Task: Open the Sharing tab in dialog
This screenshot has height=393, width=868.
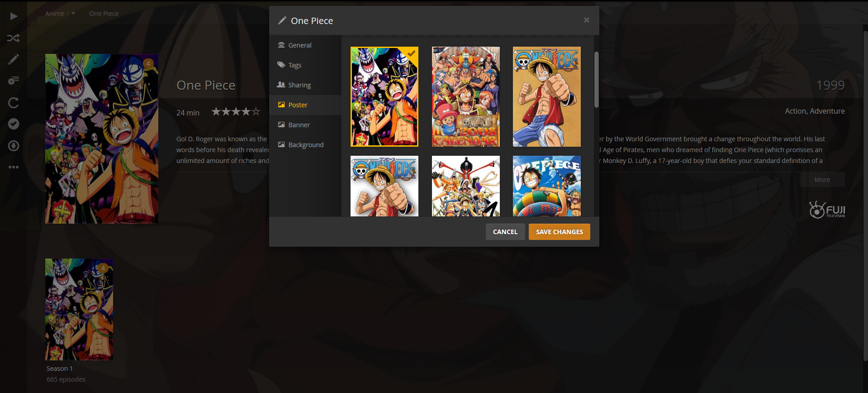Action: coord(305,85)
